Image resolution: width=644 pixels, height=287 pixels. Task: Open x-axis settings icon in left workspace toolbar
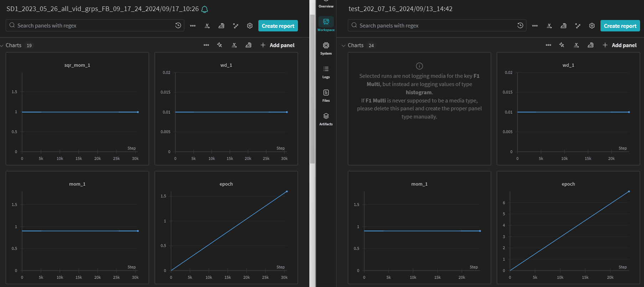coord(207,26)
